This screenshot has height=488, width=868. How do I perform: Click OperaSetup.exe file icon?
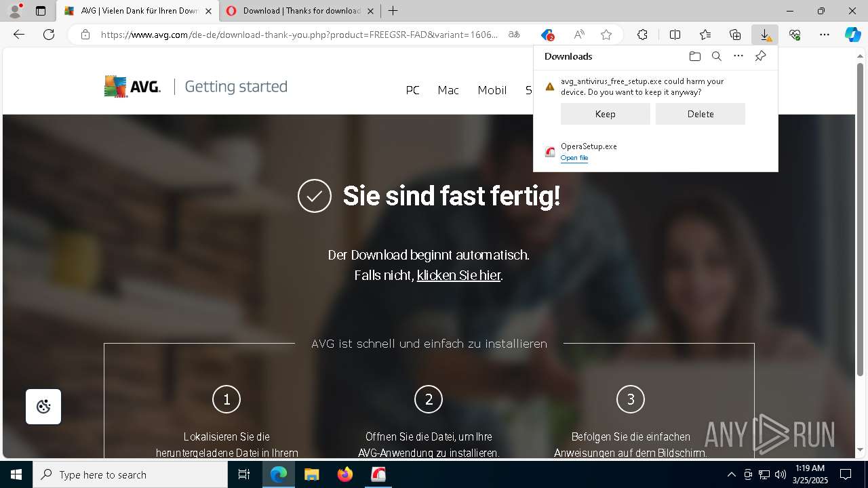coord(550,152)
